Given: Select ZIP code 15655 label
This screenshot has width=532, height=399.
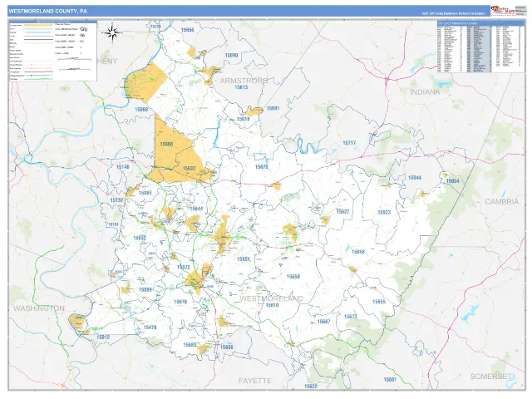Looking at the screenshot, I should [x=379, y=302].
